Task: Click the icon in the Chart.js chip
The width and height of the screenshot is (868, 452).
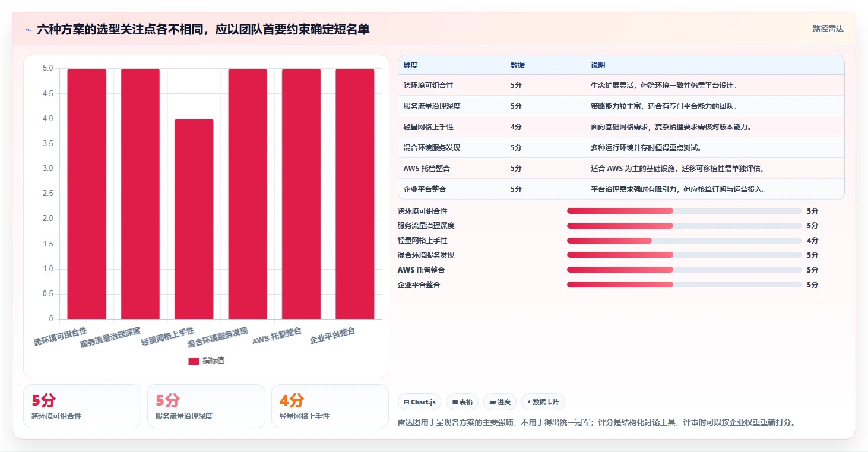Action: 406,403
